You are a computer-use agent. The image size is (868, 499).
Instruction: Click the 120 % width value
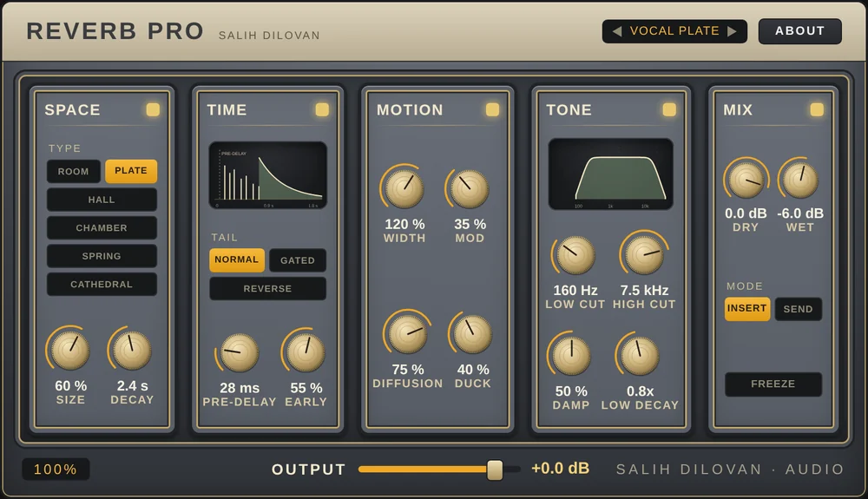click(404, 224)
